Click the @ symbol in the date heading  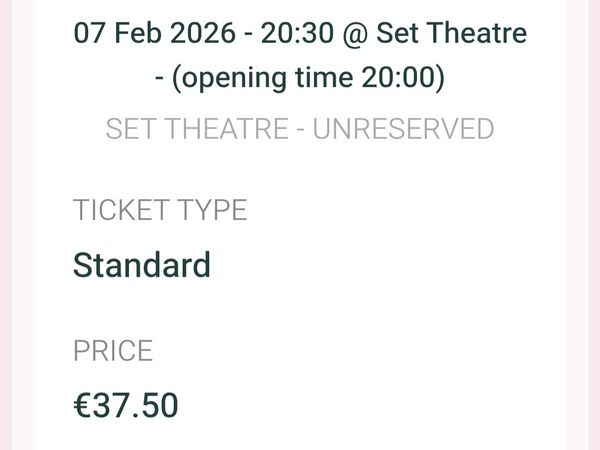tap(356, 34)
